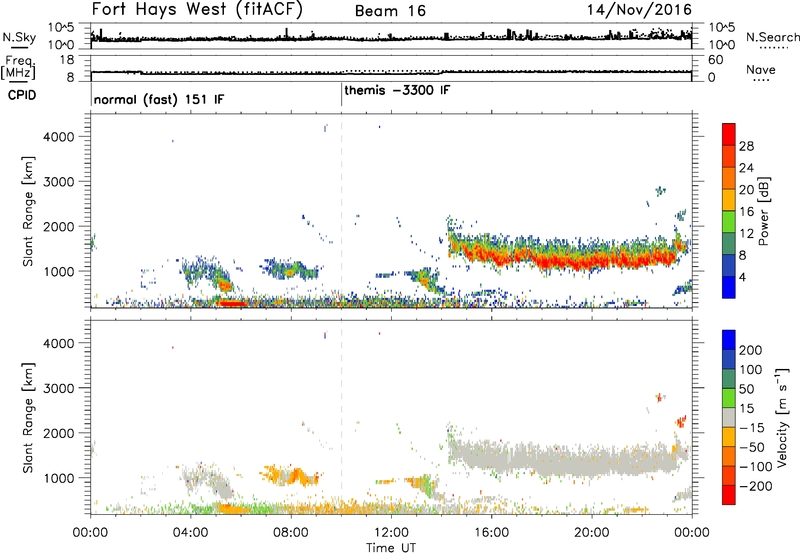Click the lowest blue segment below 4 dB

(729, 287)
